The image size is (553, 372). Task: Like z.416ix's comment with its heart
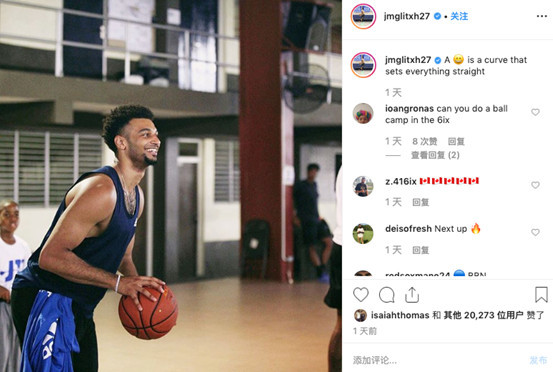pyautogui.click(x=535, y=185)
